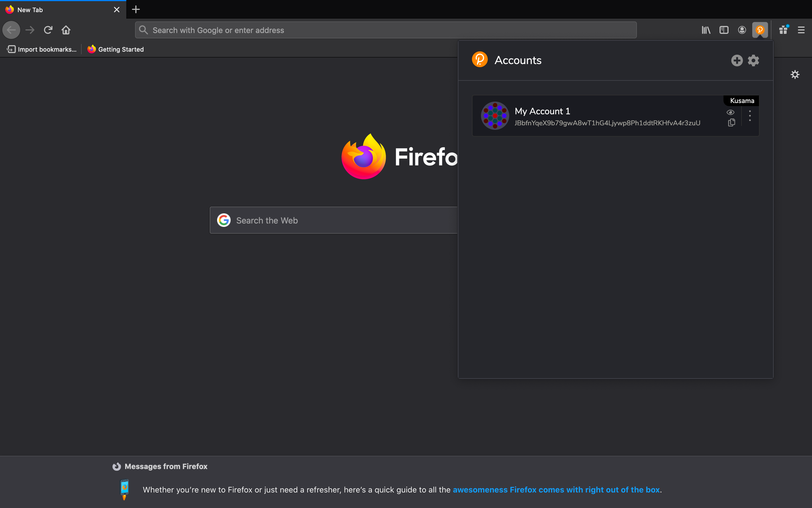This screenshot has width=812, height=508.
Task: Open polkadot extension settings gear
Action: pos(753,60)
